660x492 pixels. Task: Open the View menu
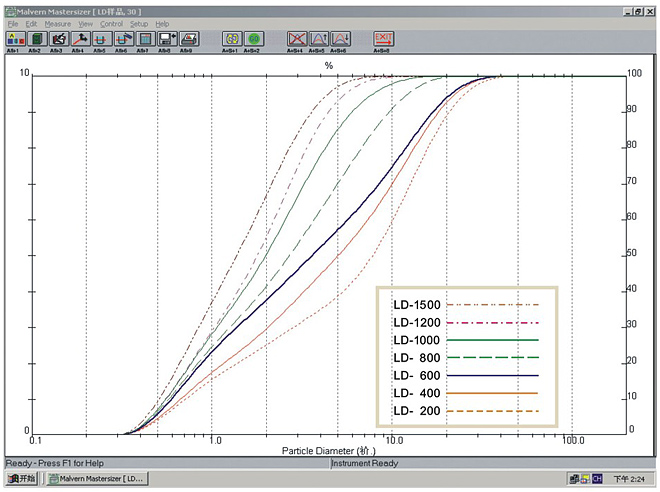click(x=85, y=23)
